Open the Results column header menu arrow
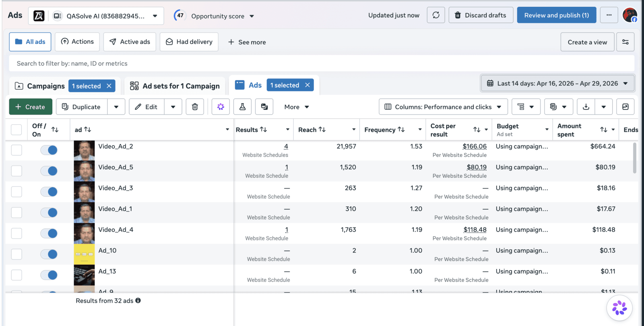 [288, 129]
